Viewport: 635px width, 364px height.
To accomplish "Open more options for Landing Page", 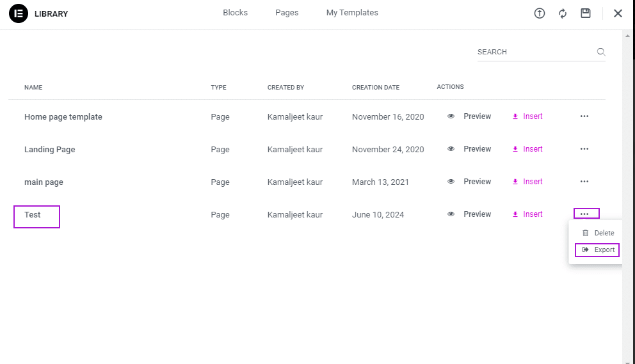I will (584, 149).
